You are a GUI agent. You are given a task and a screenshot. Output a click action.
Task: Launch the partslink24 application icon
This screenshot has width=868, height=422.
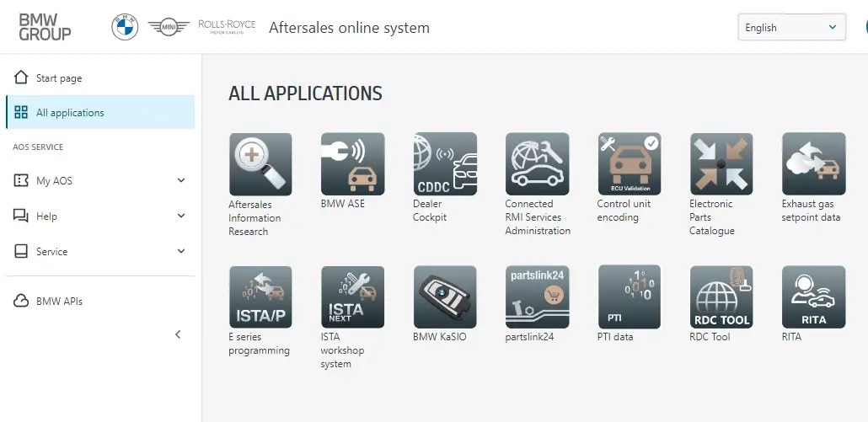(537, 297)
